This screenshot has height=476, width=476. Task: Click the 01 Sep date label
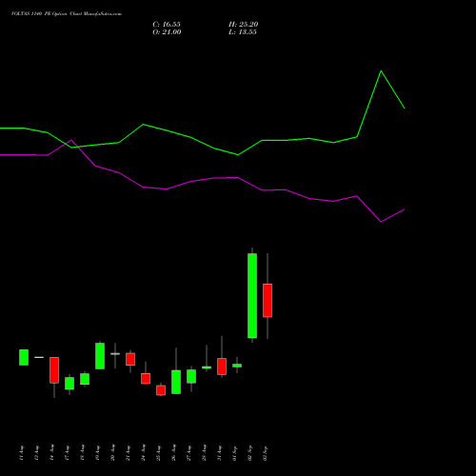click(x=235, y=453)
